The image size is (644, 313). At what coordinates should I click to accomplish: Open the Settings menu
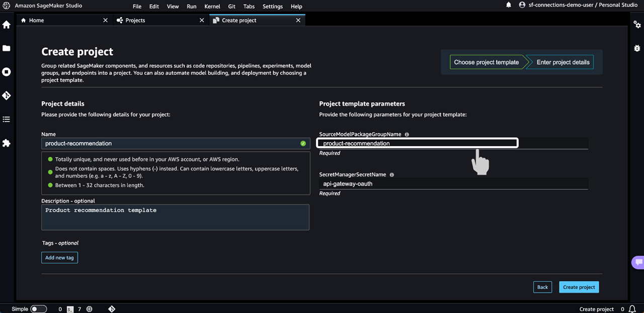[273, 7]
